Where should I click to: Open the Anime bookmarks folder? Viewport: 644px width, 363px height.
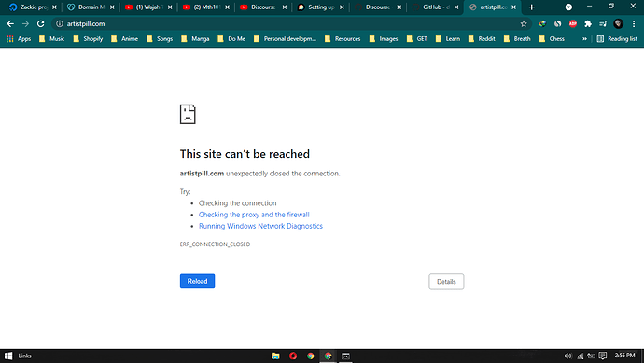[x=124, y=38]
